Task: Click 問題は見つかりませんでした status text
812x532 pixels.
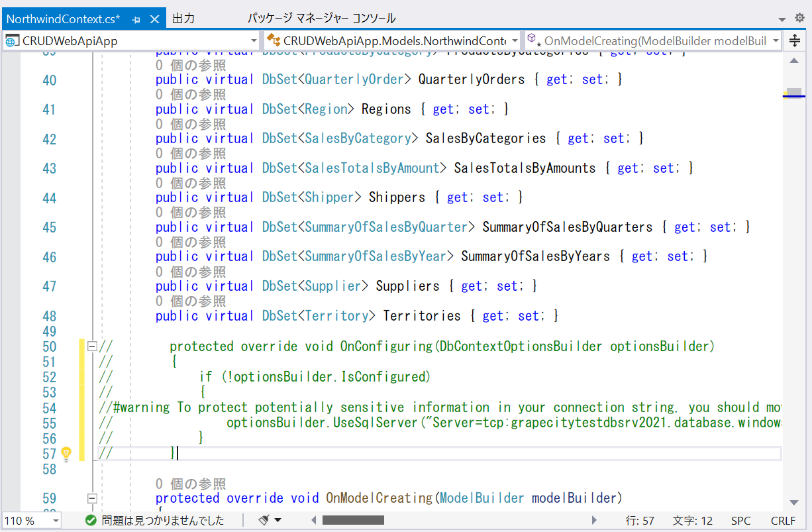Action: (x=163, y=521)
